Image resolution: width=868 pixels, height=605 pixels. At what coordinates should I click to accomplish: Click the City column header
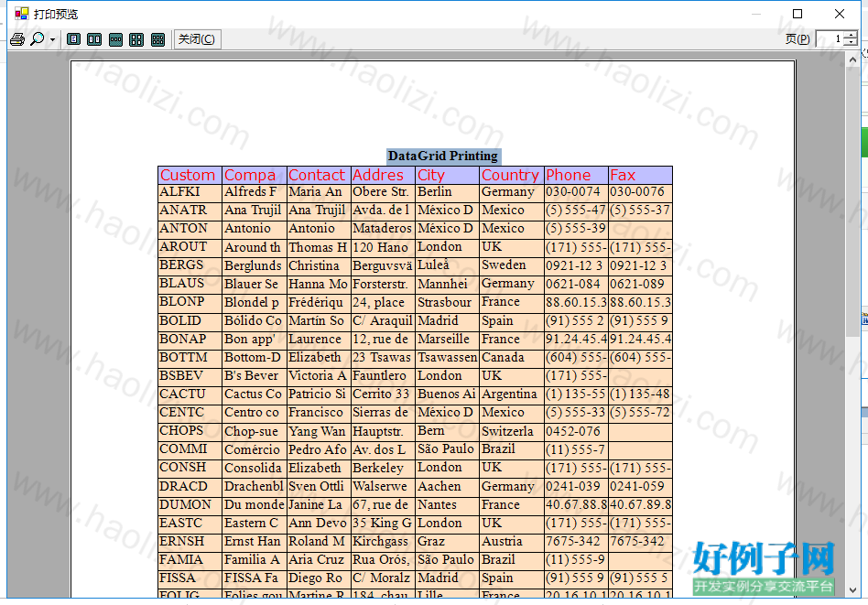tap(447, 175)
